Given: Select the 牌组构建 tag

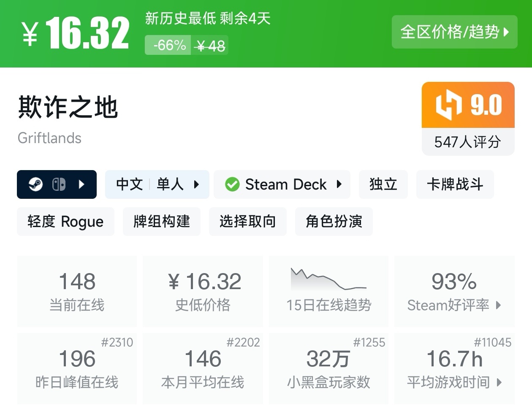Looking at the screenshot, I should 161,221.
